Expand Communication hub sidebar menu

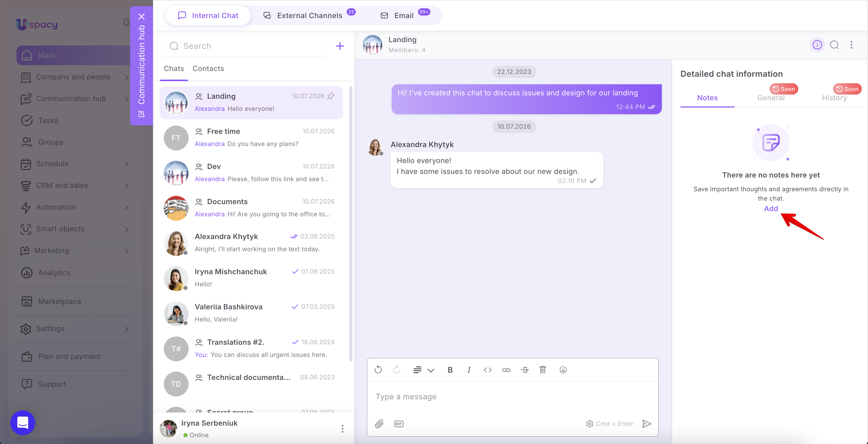point(127,99)
